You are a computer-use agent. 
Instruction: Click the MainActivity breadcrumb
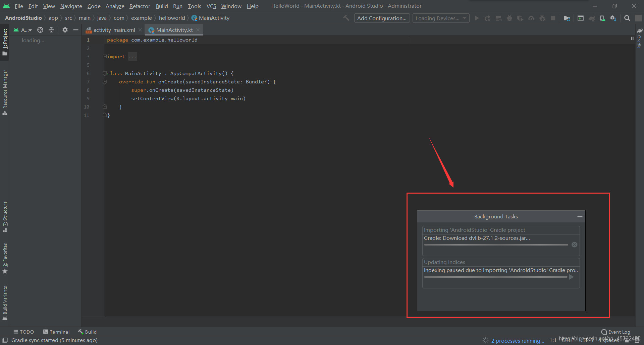(x=210, y=18)
